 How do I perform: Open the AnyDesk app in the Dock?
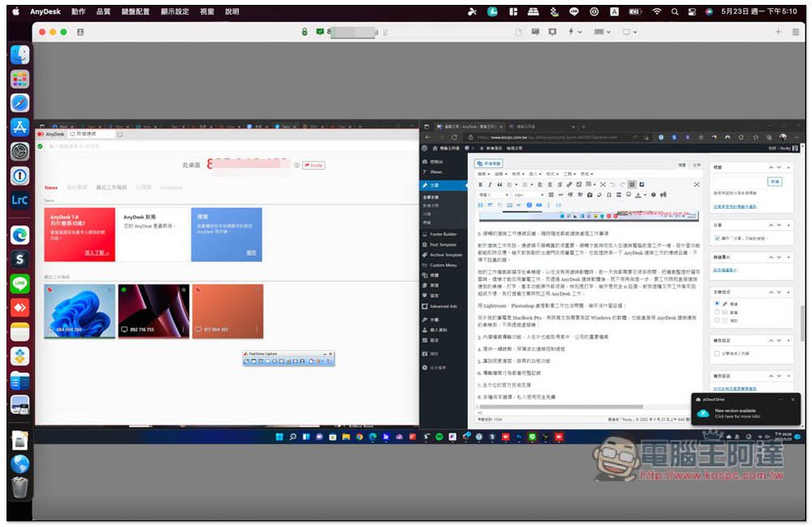[19, 308]
